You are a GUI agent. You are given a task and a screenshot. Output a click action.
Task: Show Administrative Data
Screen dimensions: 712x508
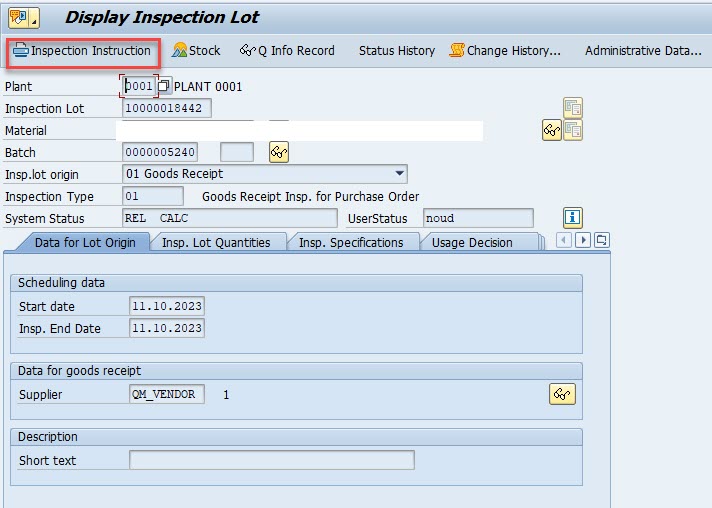[643, 50]
